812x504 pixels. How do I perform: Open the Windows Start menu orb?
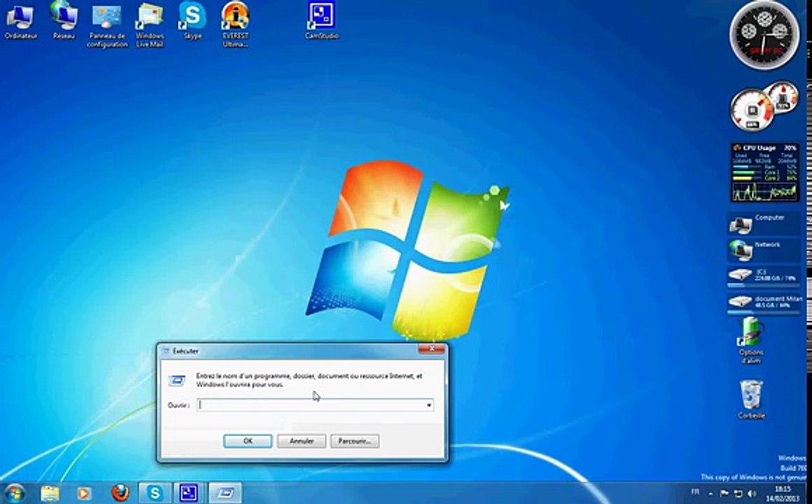pos(15,493)
